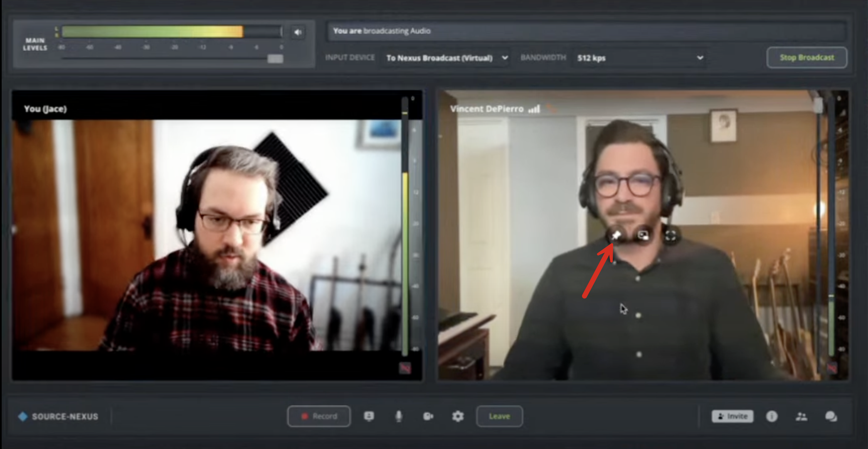
Task: Open the settings gear in bottom toolbar
Action: tap(458, 416)
